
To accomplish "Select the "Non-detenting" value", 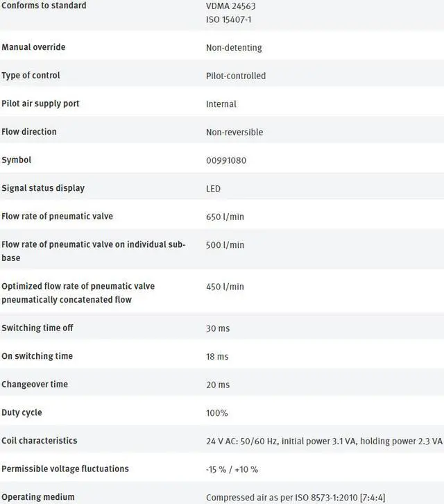I will pos(234,48).
